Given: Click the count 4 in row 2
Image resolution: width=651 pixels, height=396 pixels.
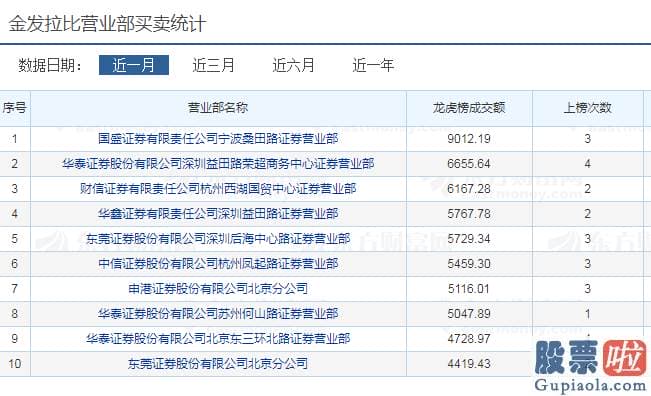Looking at the screenshot, I should coord(587,164).
